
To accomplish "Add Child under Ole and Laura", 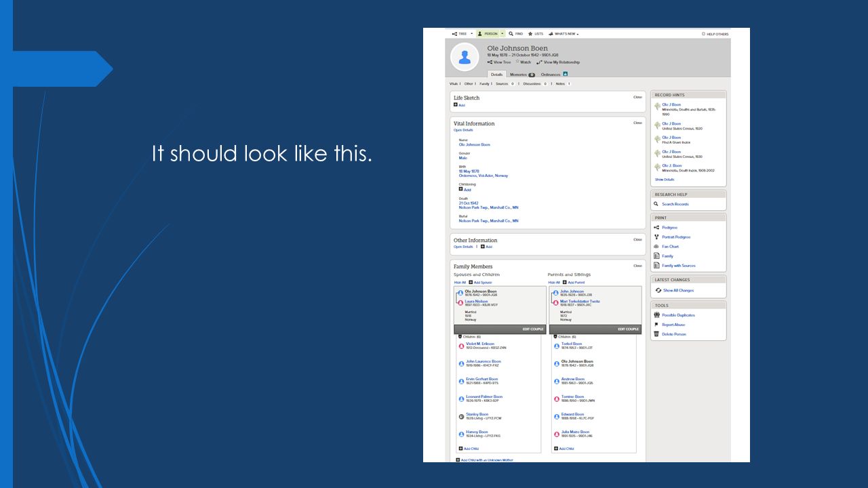I will tap(469, 449).
